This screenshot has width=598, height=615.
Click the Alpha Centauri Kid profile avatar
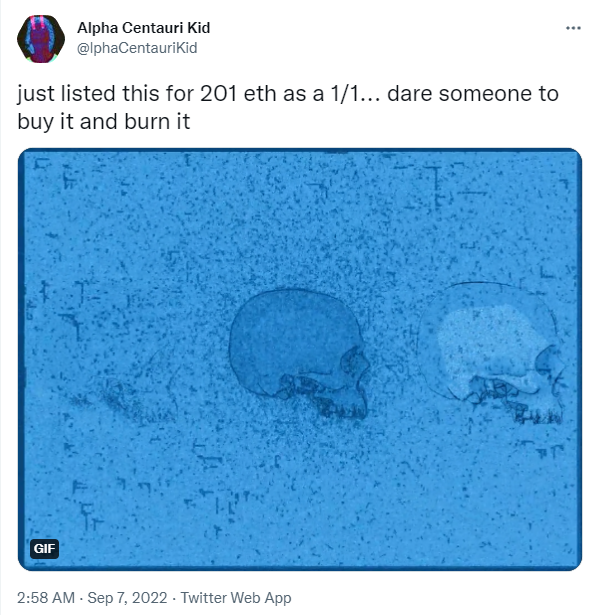point(41,38)
